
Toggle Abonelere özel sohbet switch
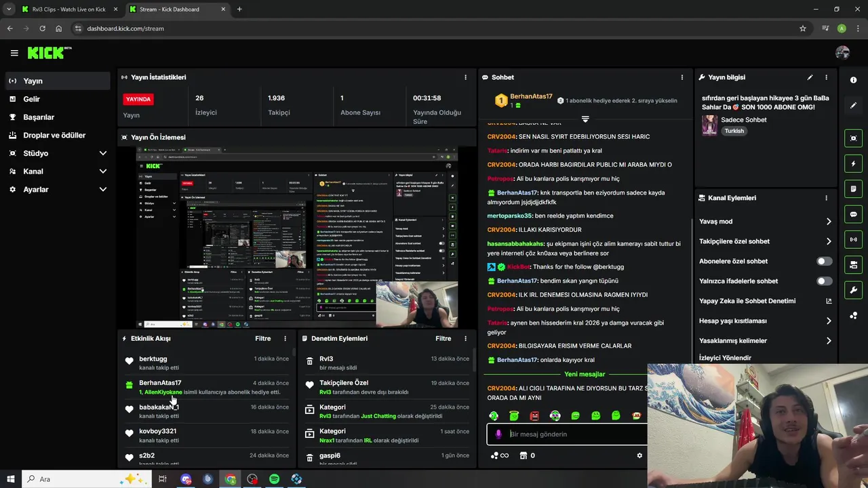point(824,261)
